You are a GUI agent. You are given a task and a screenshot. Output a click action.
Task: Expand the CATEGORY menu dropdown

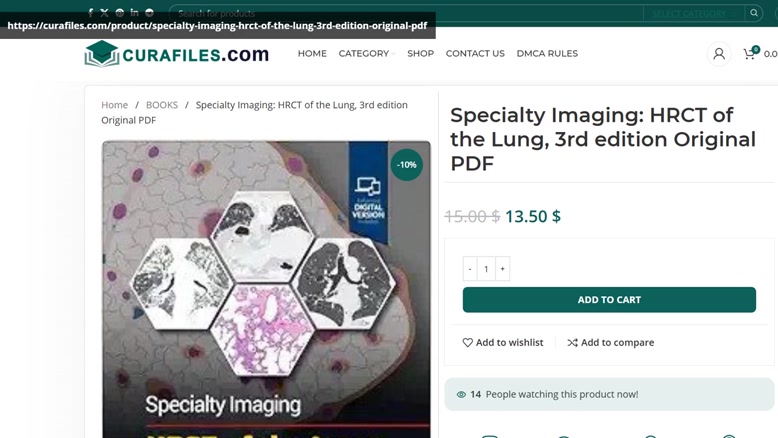[x=366, y=54]
